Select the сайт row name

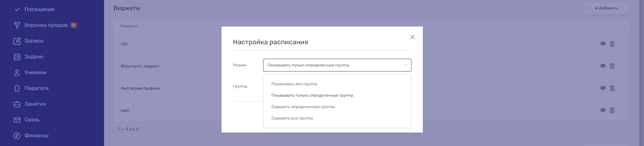coord(125,110)
